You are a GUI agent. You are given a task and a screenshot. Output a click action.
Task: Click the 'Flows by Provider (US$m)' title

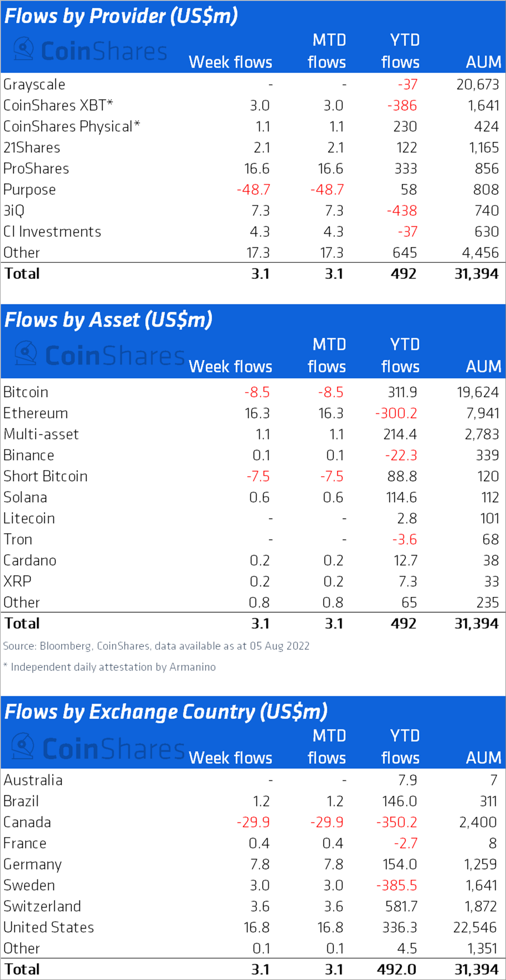121,16
